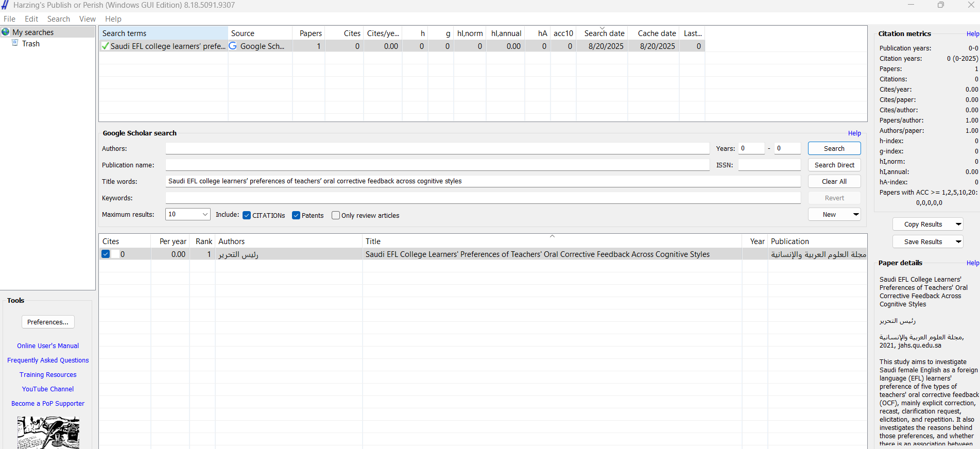Click into the Authors input field
This screenshot has height=449, width=980.
pos(437,148)
